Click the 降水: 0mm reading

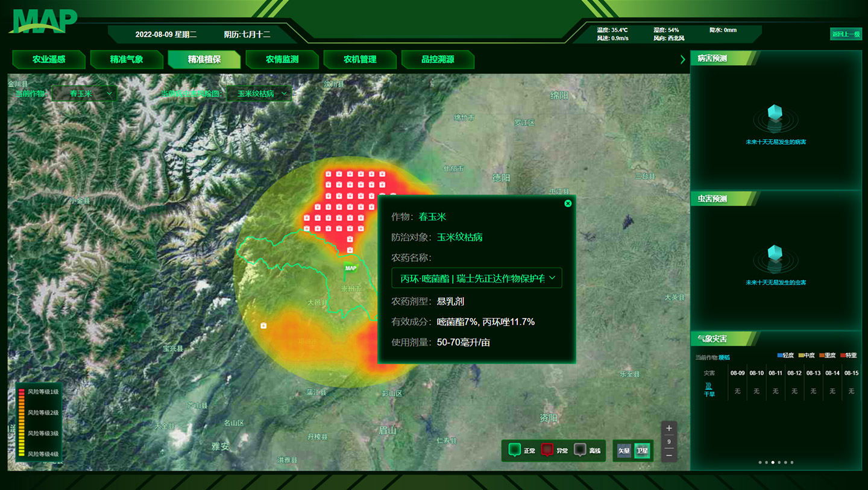tap(723, 30)
